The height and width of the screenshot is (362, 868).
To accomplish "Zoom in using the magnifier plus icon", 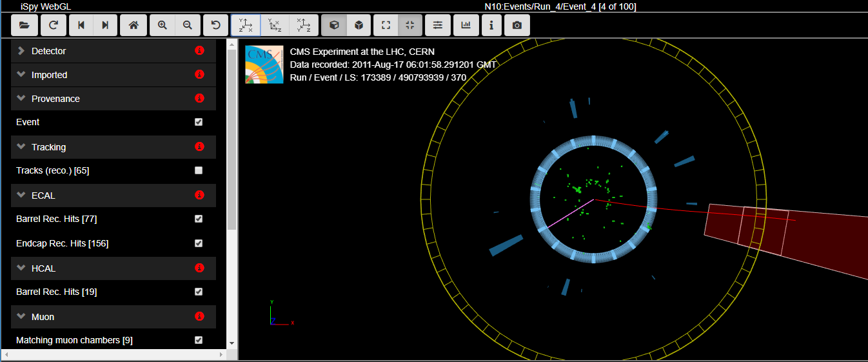I will [x=163, y=25].
